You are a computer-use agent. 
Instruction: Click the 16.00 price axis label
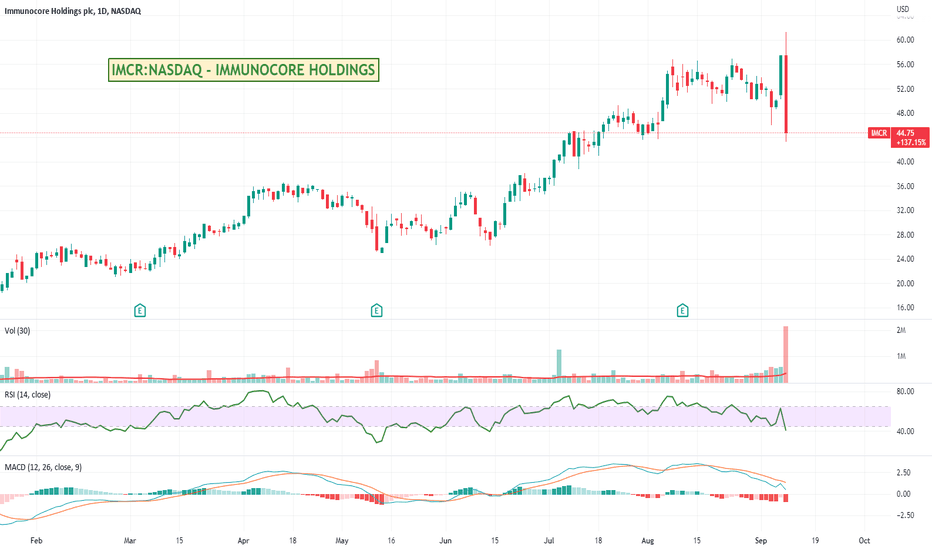905,307
